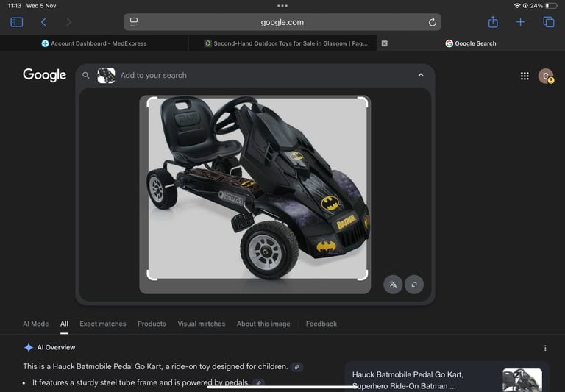Open Exact matches tab

103,324
